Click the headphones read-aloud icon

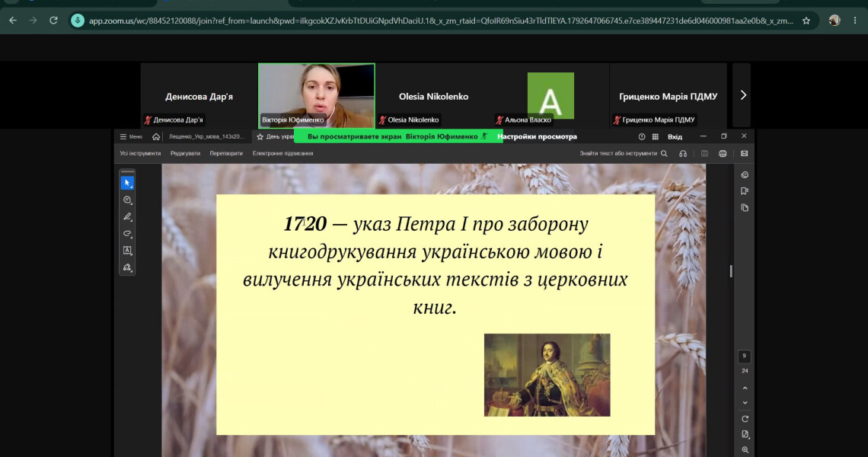coord(683,153)
